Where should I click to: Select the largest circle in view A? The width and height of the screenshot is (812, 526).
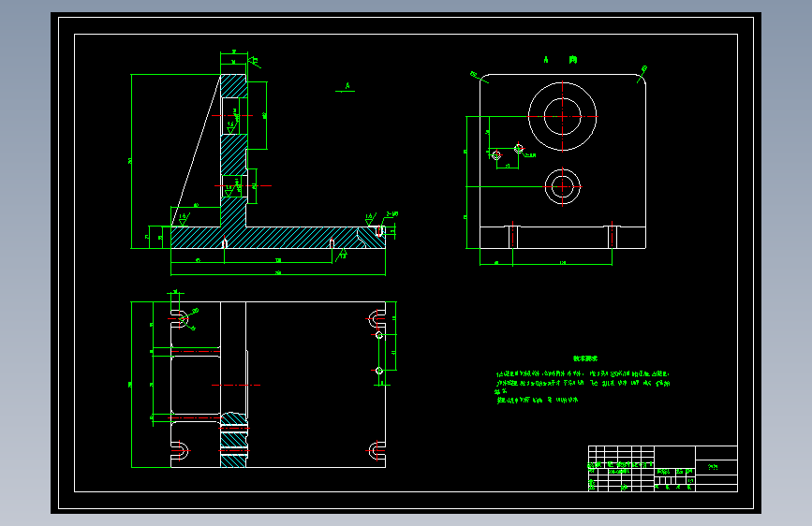point(562,116)
